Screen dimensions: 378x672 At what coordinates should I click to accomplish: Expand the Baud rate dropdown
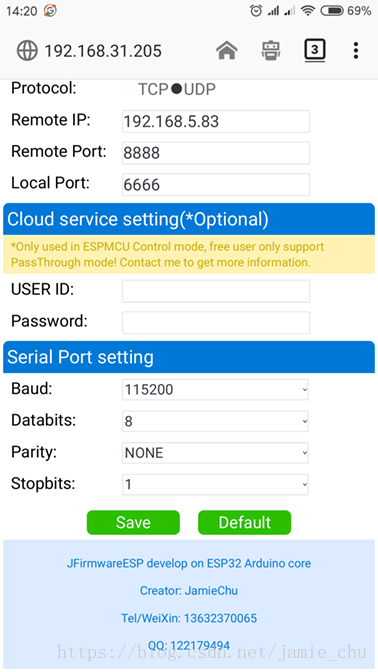pyautogui.click(x=215, y=390)
